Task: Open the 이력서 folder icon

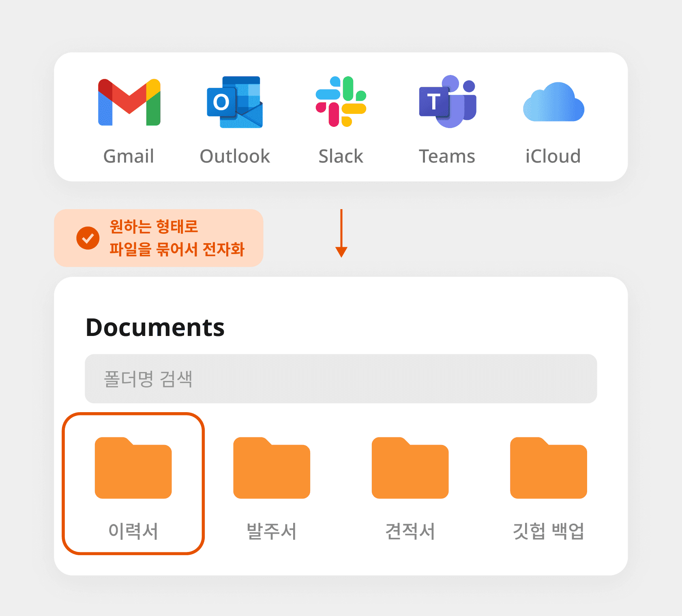Action: (x=133, y=468)
